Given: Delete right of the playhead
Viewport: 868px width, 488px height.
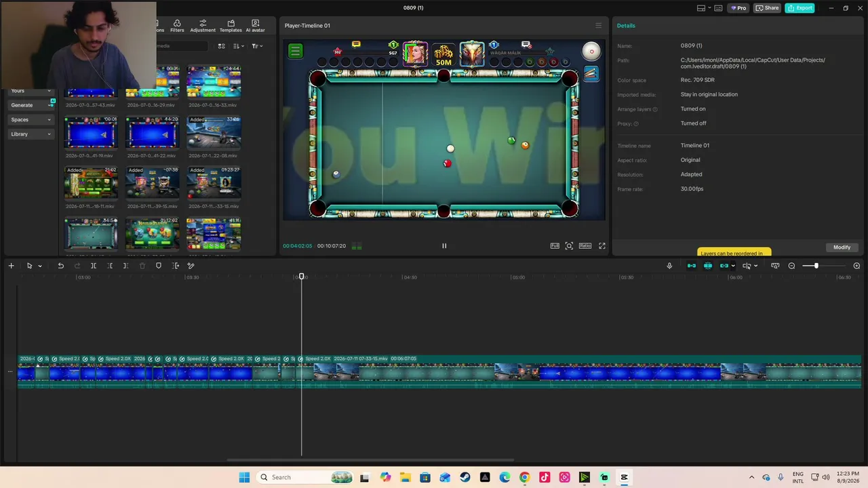Looking at the screenshot, I should click(x=125, y=266).
